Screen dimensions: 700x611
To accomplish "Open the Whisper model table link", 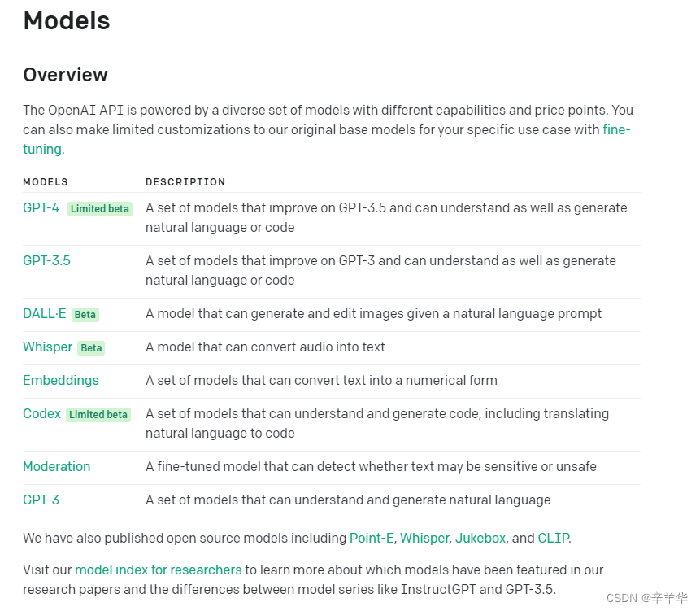I will coord(47,347).
